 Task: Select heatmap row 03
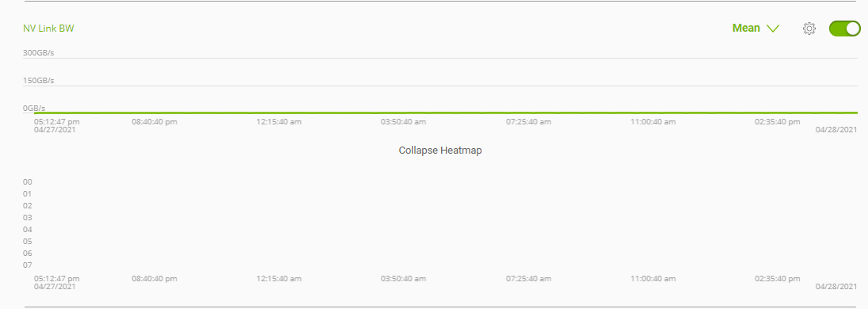coord(27,218)
